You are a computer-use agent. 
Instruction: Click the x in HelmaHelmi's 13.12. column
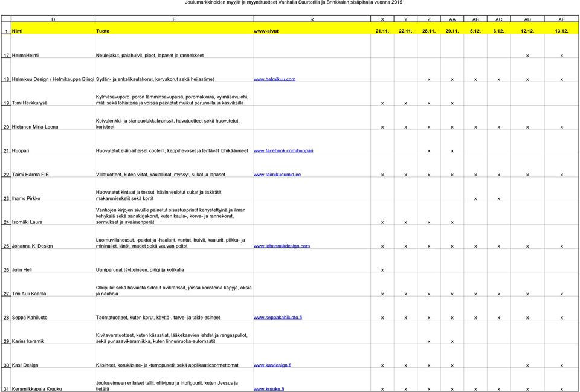pos(561,56)
